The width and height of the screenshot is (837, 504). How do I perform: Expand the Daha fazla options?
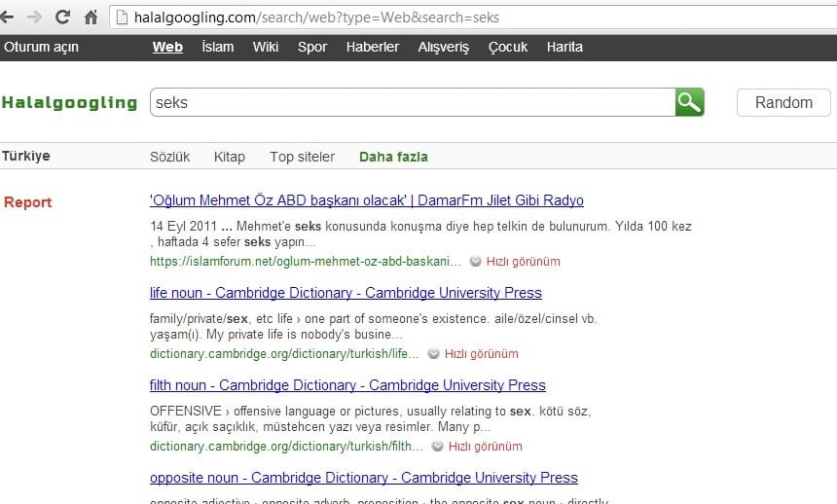click(x=393, y=157)
